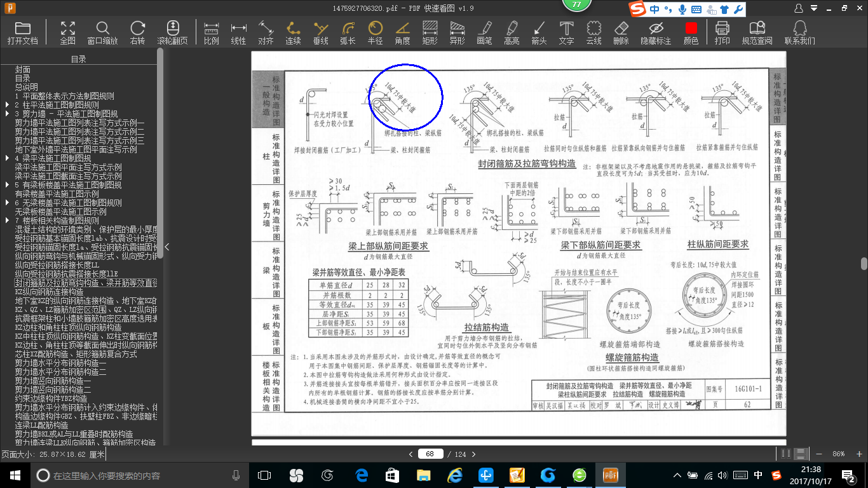This screenshot has width=868, height=488.
Task: Open the 比例 scale tool
Action: click(212, 32)
